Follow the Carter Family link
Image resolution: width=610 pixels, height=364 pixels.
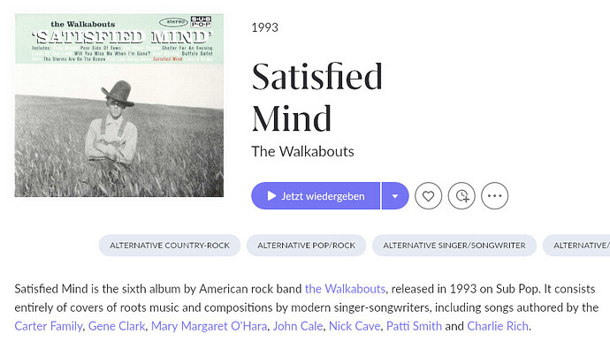pos(49,326)
